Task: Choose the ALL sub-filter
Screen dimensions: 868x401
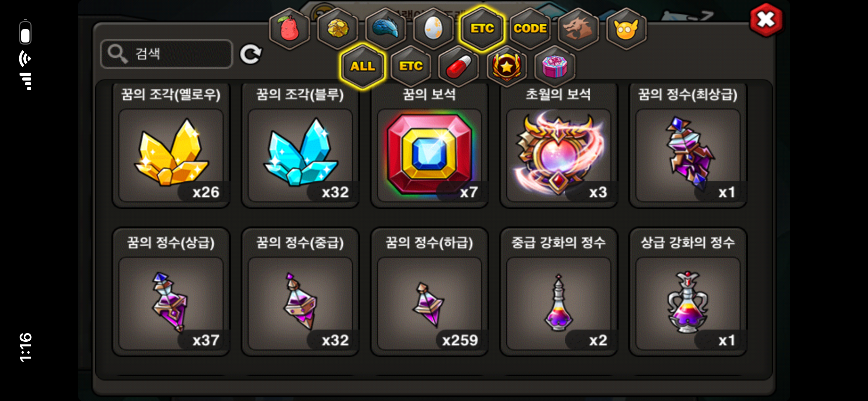Action: pyautogui.click(x=363, y=66)
